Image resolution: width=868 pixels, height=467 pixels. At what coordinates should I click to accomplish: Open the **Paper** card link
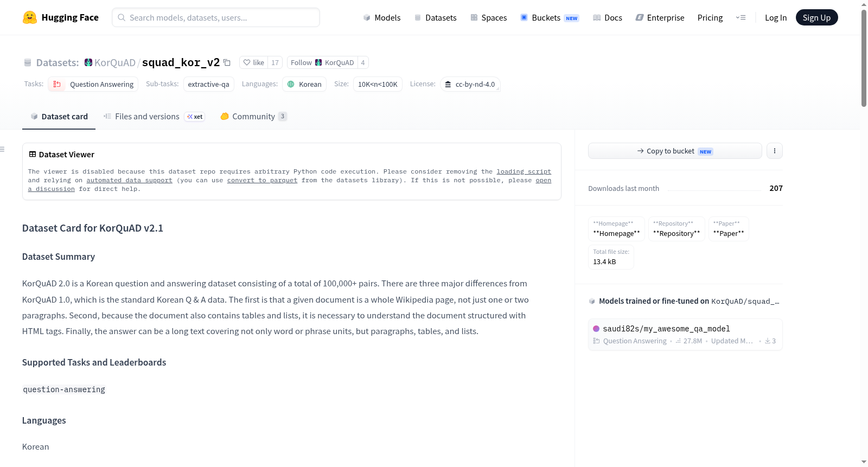click(729, 229)
